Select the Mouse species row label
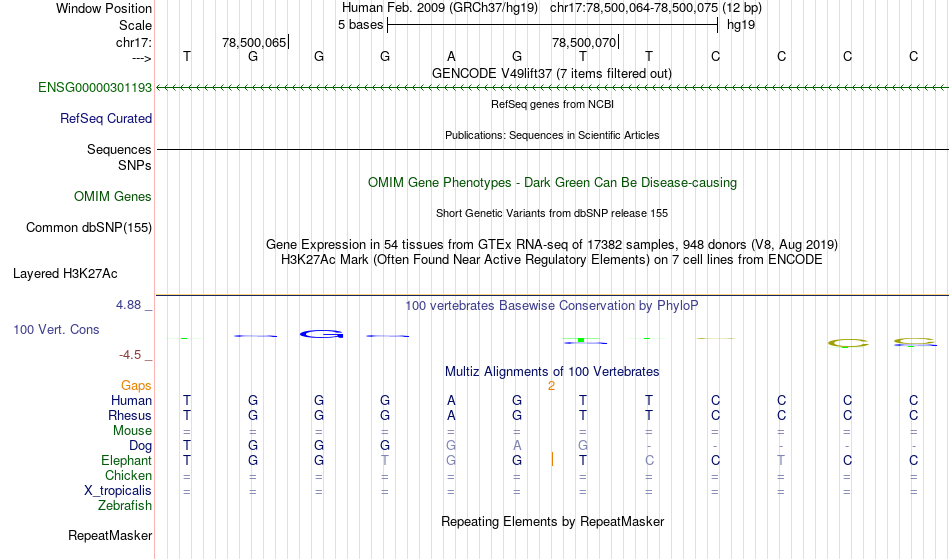 132,431
